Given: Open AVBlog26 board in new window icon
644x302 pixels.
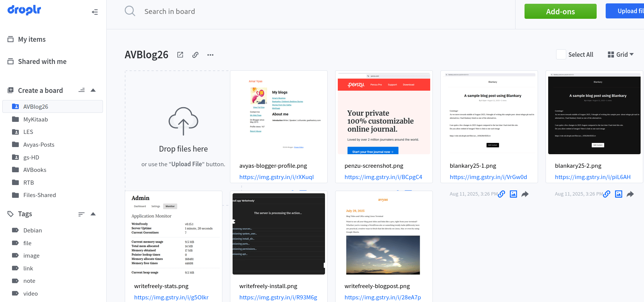Looking at the screenshot, I should click(180, 55).
